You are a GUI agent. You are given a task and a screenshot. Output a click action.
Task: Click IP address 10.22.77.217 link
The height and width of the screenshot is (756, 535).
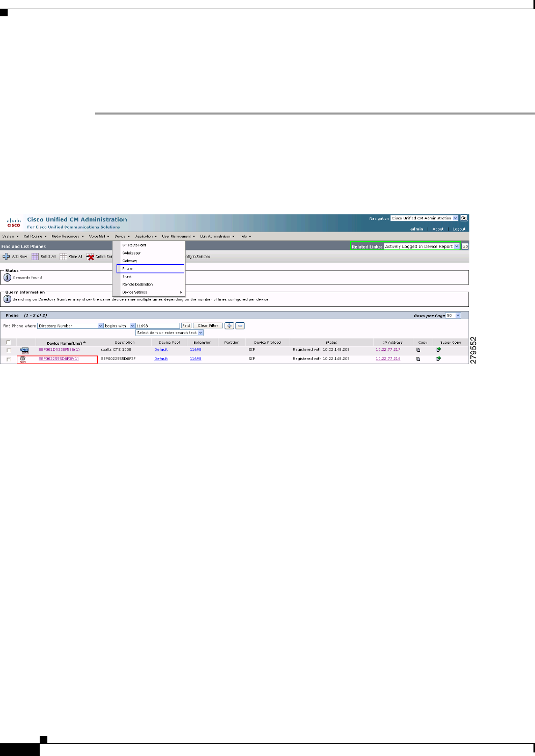[x=388, y=350]
